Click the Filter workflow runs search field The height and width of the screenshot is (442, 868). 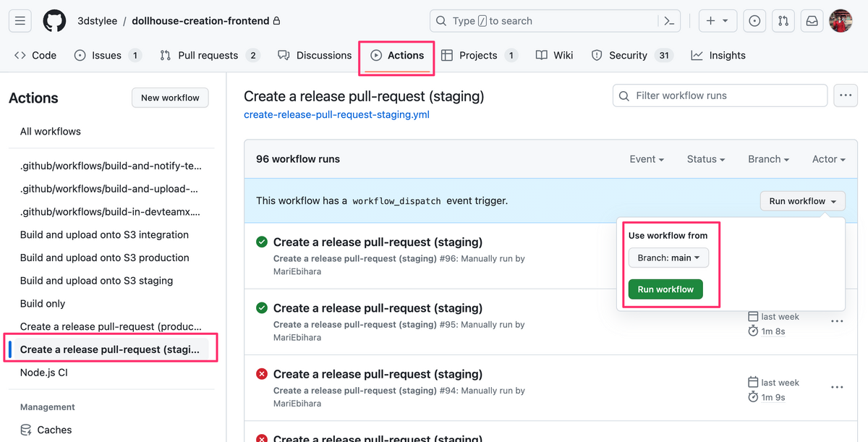720,95
